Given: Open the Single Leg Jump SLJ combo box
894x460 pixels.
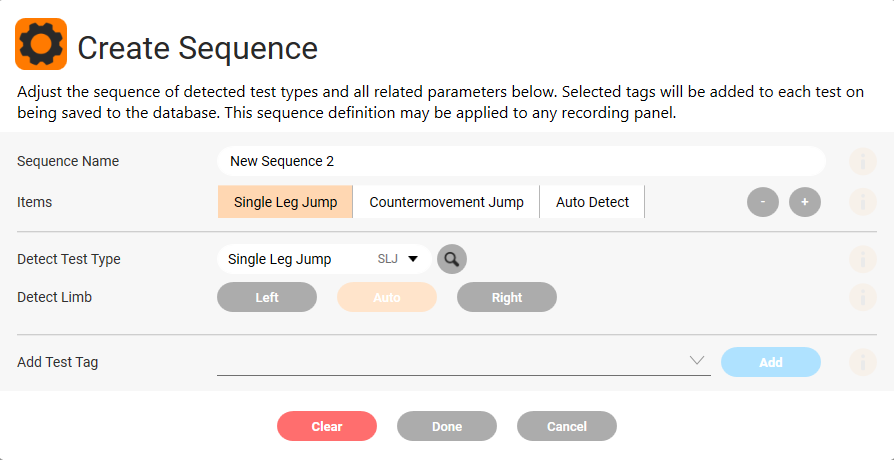Looking at the screenshot, I should pyautogui.click(x=324, y=259).
